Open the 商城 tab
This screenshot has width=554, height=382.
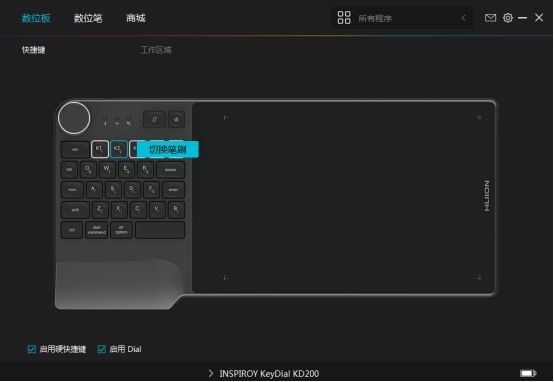point(136,18)
